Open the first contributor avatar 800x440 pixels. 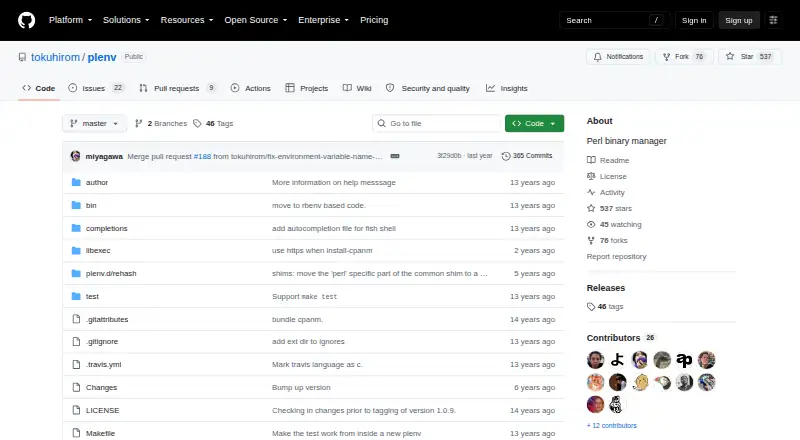(x=595, y=360)
